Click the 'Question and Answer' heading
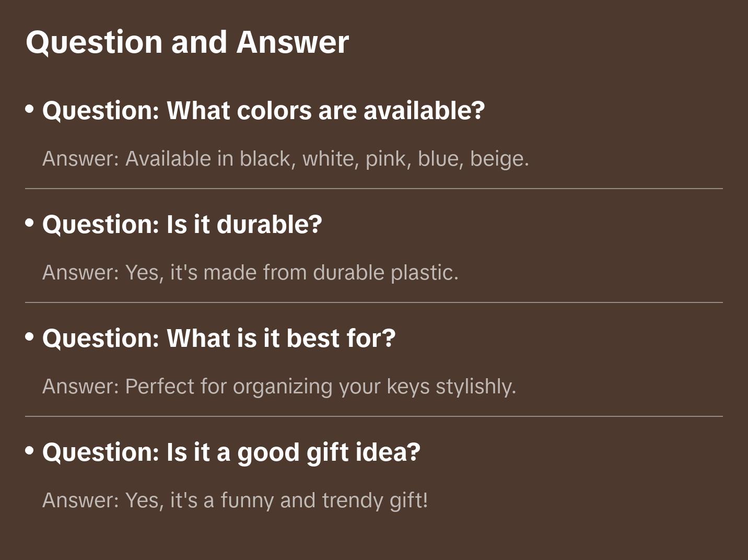The height and width of the screenshot is (560, 748). point(187,42)
